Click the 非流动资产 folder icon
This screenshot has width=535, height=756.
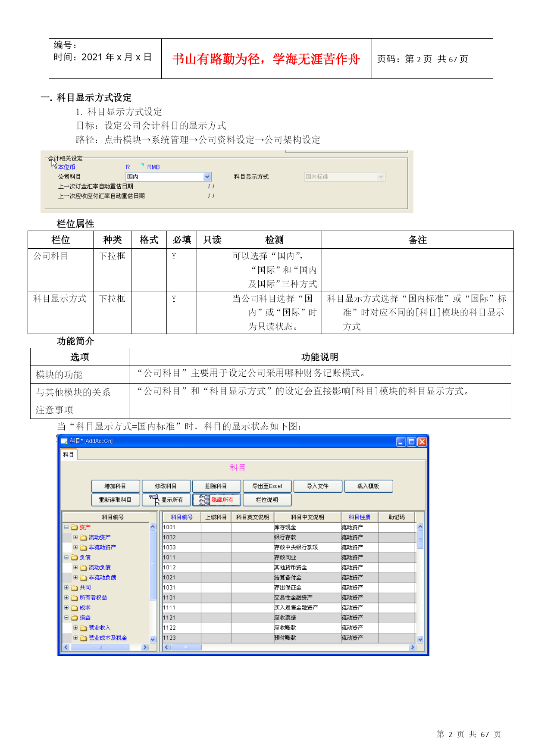[84, 547]
